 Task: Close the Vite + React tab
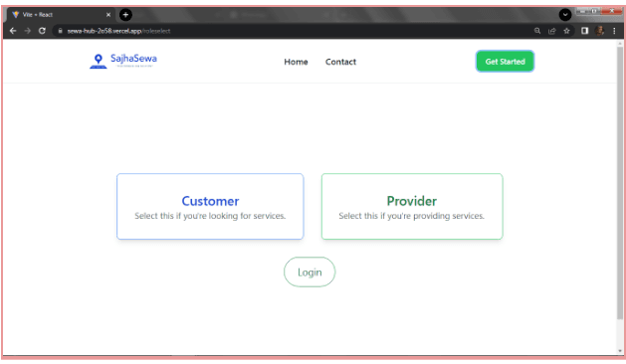point(108,15)
